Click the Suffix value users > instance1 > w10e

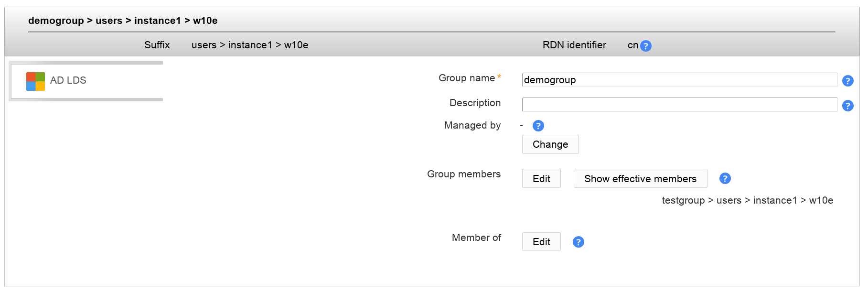[249, 45]
